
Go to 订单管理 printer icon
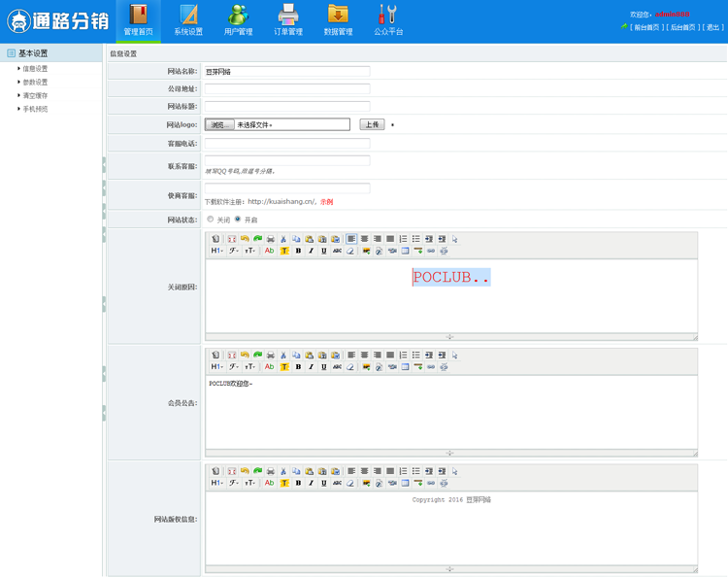(x=288, y=20)
